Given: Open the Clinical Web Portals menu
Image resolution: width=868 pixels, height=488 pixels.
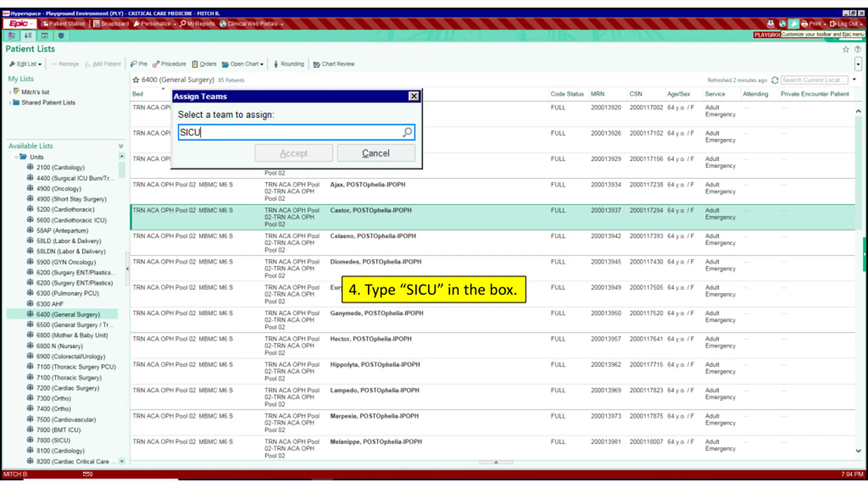Looking at the screenshot, I should pos(252,24).
